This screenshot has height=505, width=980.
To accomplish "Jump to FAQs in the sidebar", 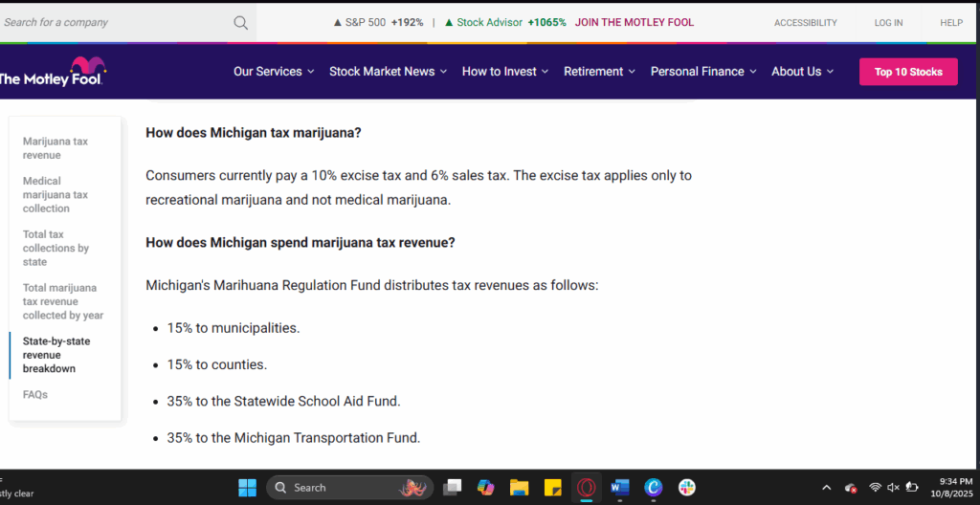I will coord(35,395).
